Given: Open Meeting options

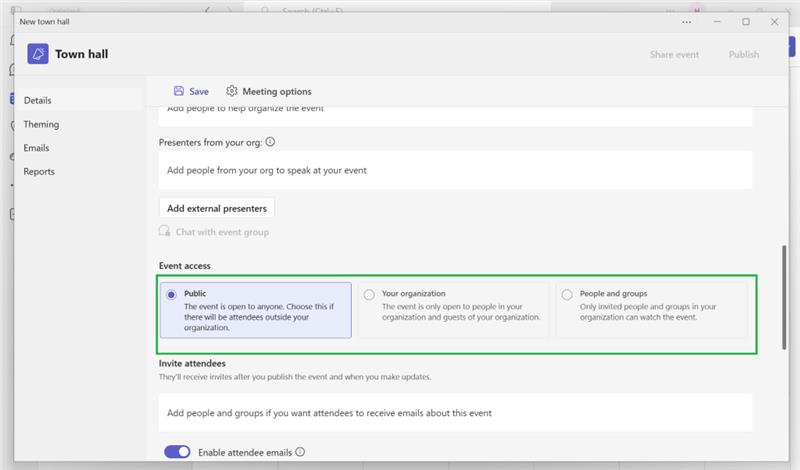Looking at the screenshot, I should [x=269, y=91].
